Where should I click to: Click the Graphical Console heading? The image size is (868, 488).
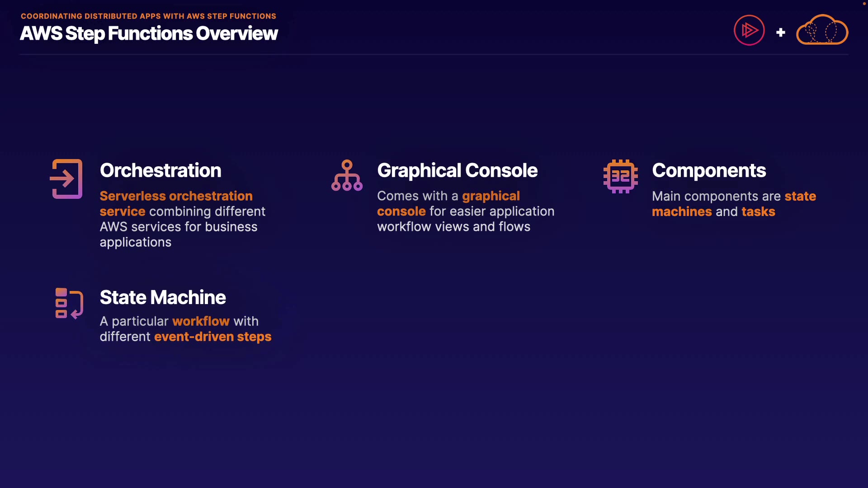[457, 170]
